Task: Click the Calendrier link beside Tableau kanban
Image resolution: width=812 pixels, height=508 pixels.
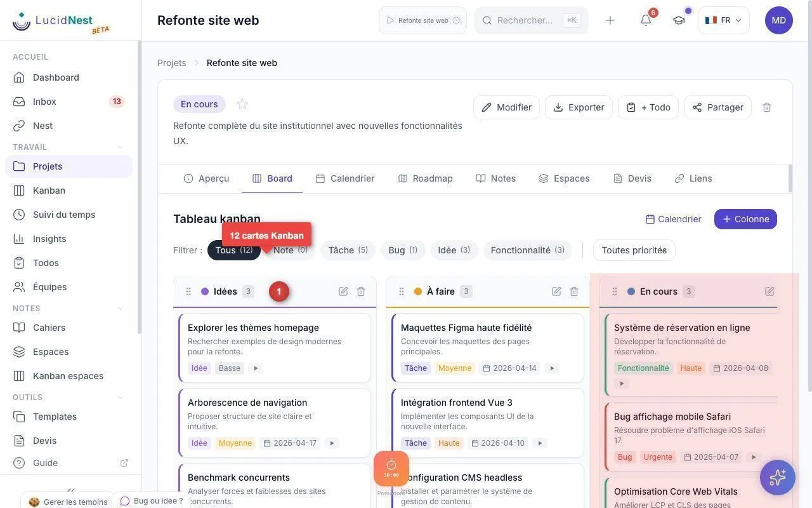Action: coord(673,219)
